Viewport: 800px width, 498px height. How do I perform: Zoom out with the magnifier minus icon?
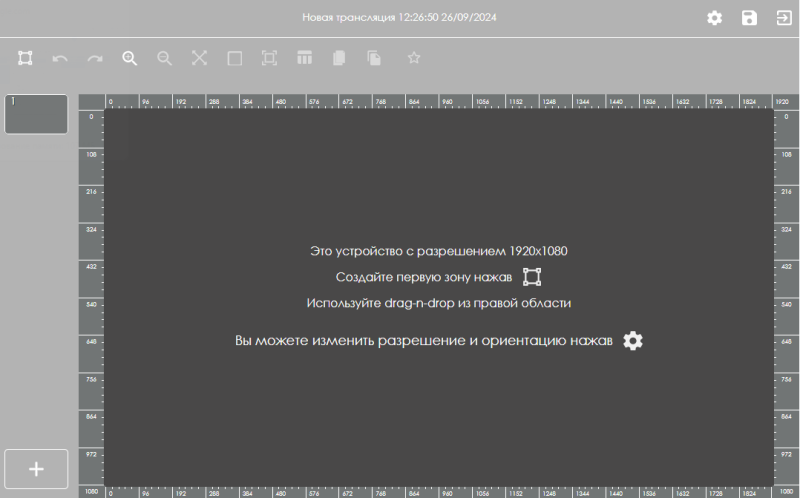pyautogui.click(x=164, y=58)
